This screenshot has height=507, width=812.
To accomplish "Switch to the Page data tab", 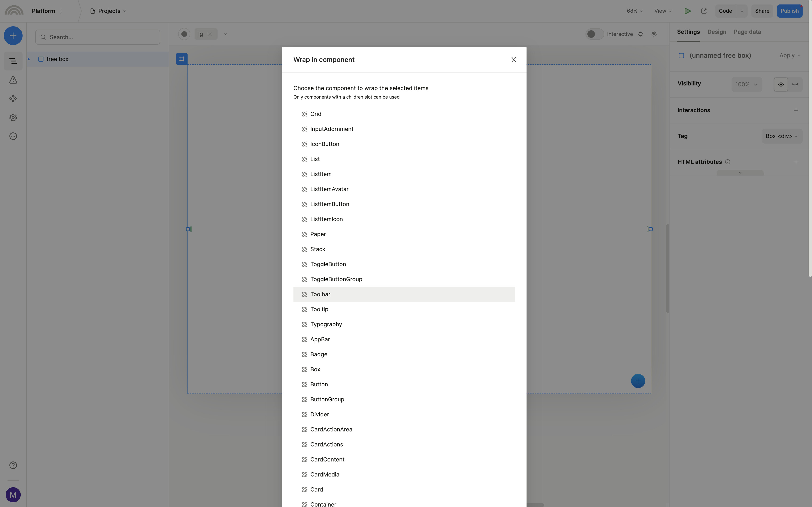I will click(x=747, y=32).
